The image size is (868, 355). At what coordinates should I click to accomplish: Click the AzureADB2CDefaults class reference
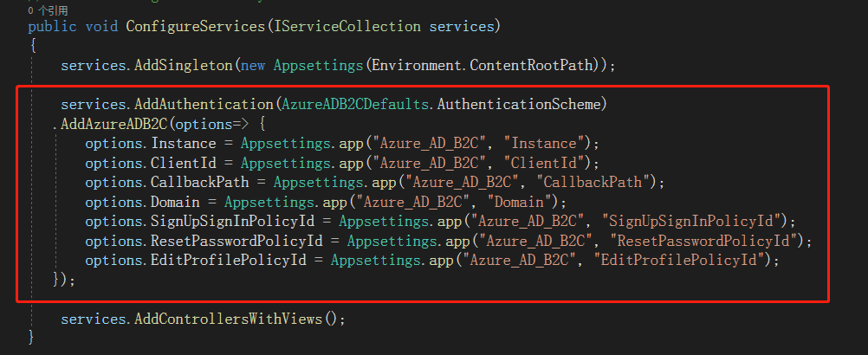pyautogui.click(x=355, y=105)
